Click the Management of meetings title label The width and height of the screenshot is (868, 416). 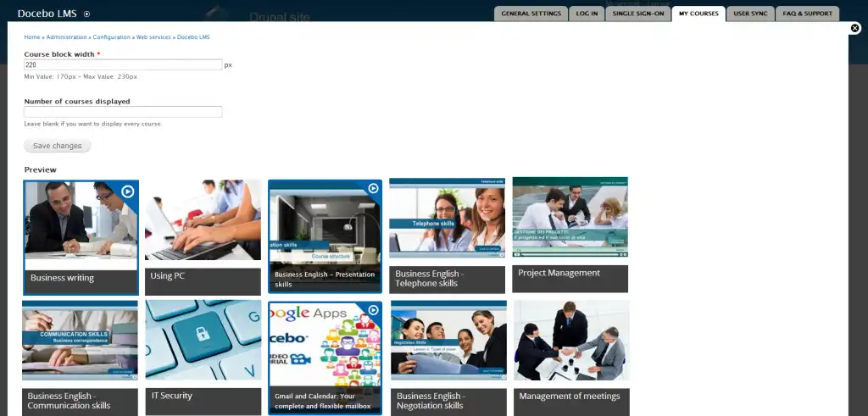pos(569,396)
